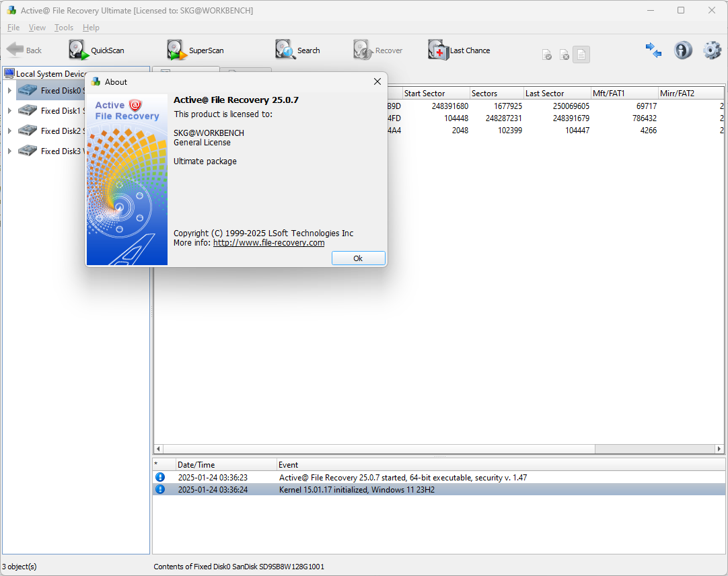728x576 pixels.
Task: Sort by the Last Sector column header
Action: [x=557, y=94]
